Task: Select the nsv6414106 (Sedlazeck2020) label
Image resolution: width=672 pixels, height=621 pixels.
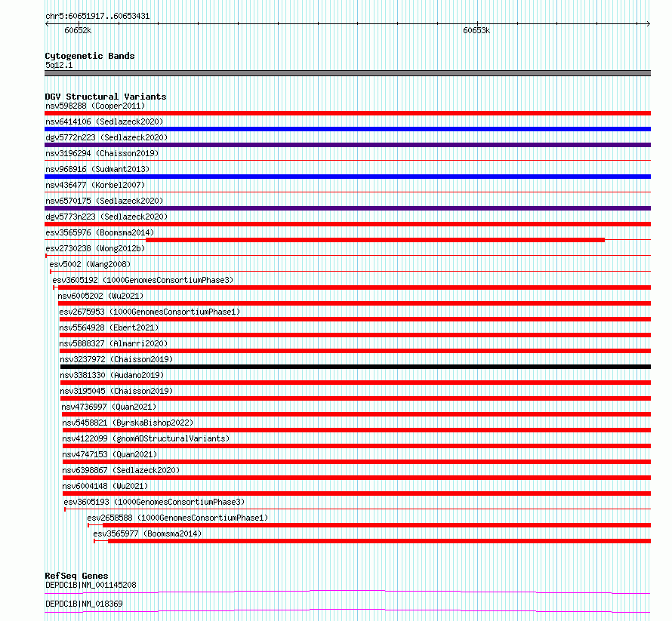Action: click(x=104, y=121)
